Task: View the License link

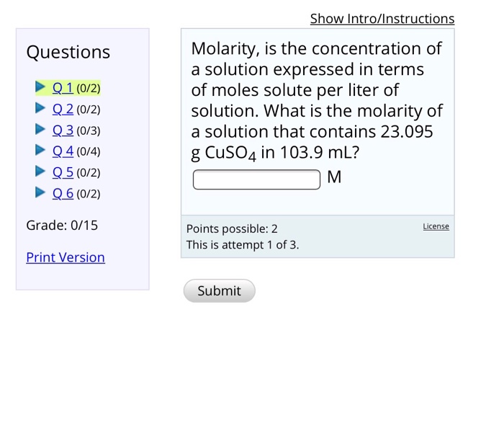Action: coord(436,226)
